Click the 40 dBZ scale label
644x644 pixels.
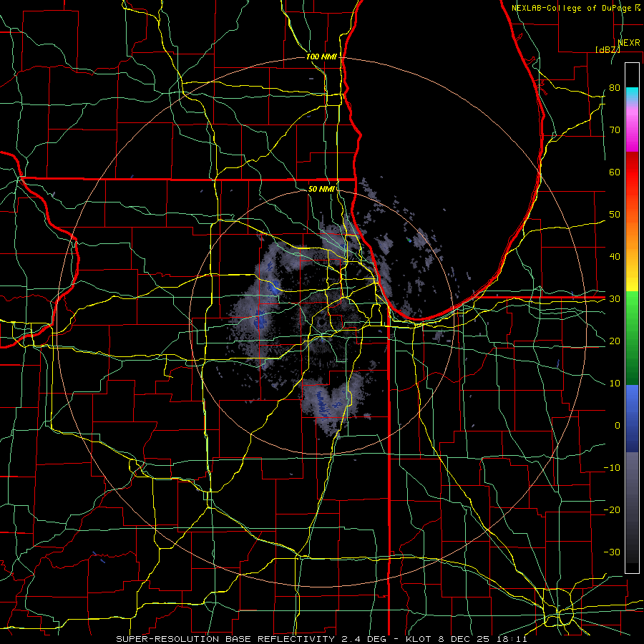[x=615, y=257]
